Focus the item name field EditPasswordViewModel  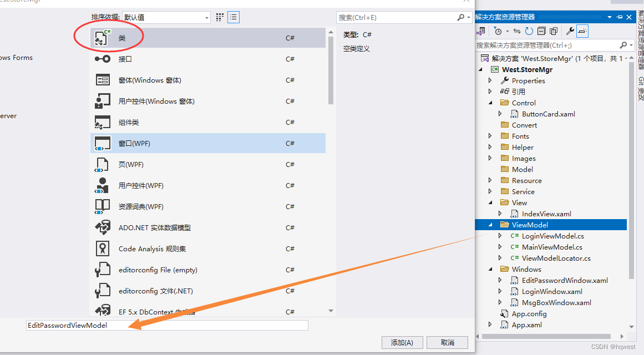pyautogui.click(x=167, y=326)
